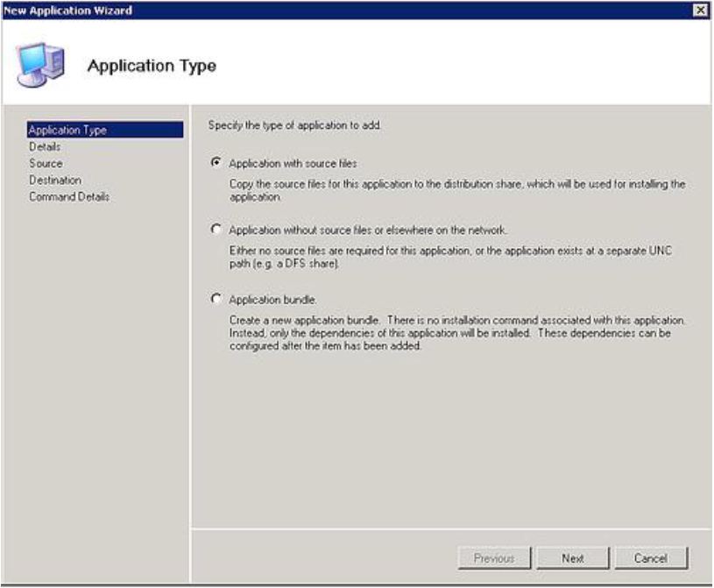Select the 'Application Type' wizard step
This screenshot has width=714, height=588.
tap(105, 130)
